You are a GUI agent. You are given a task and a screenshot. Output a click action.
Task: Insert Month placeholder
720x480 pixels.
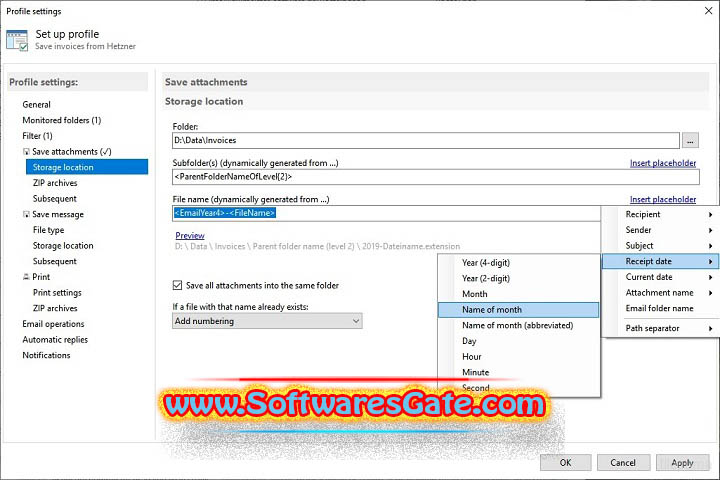[x=519, y=294]
